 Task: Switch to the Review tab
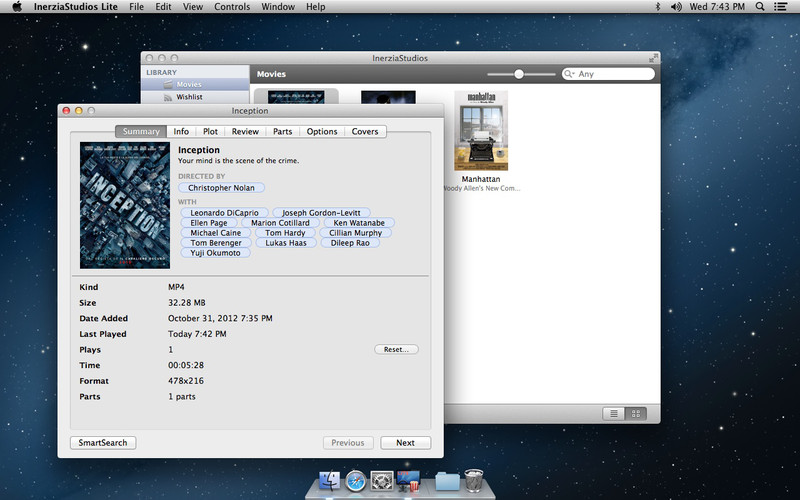pos(245,131)
